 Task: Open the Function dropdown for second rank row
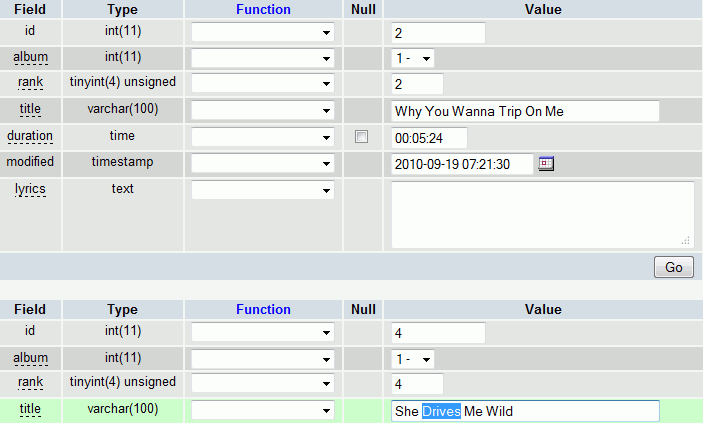tap(263, 383)
